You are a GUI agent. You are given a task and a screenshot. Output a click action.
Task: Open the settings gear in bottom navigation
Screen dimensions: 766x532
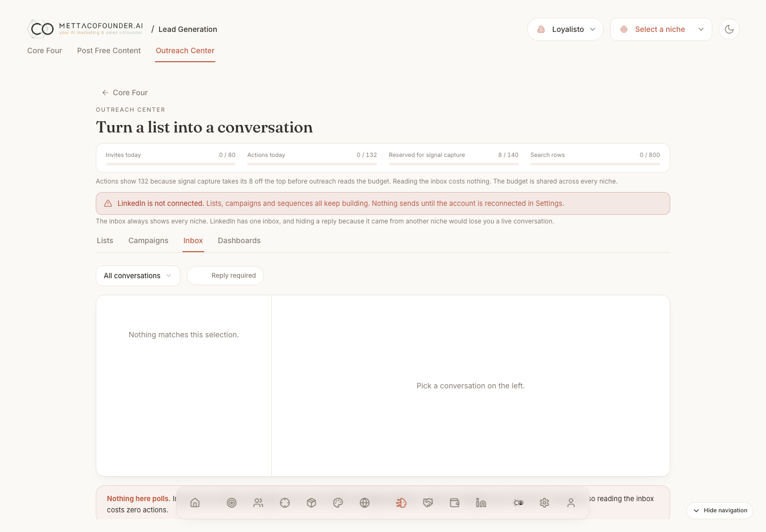[x=544, y=503]
